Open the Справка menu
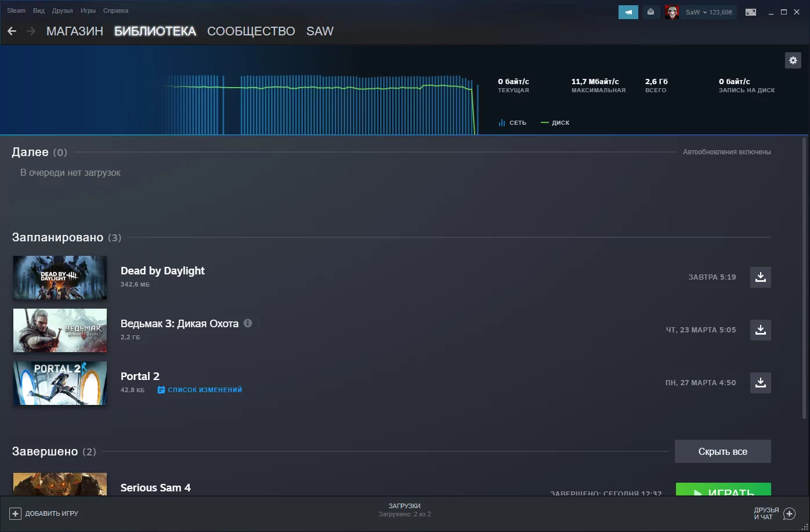Image resolution: width=810 pixels, height=532 pixels. 116,10
